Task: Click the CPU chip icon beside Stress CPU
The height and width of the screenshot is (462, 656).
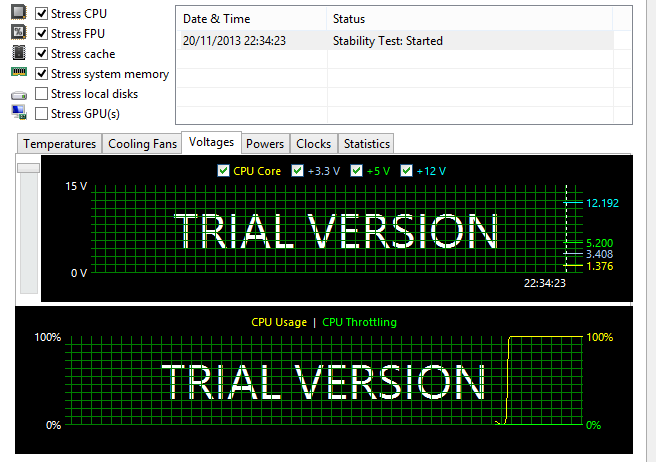Action: pos(18,14)
